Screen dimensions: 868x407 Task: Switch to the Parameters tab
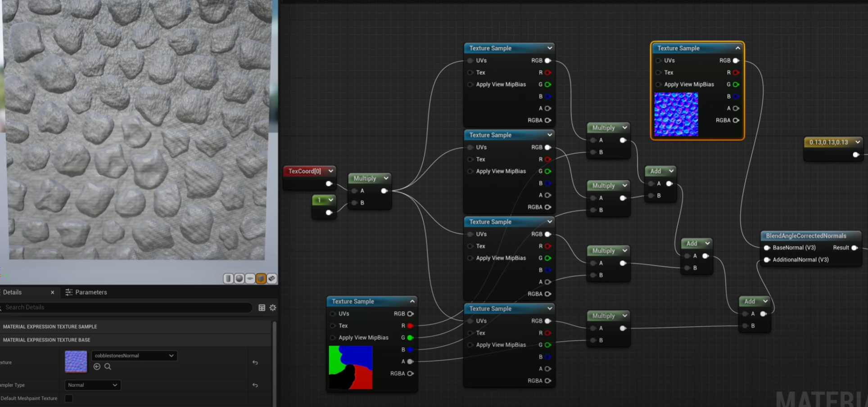click(x=91, y=292)
